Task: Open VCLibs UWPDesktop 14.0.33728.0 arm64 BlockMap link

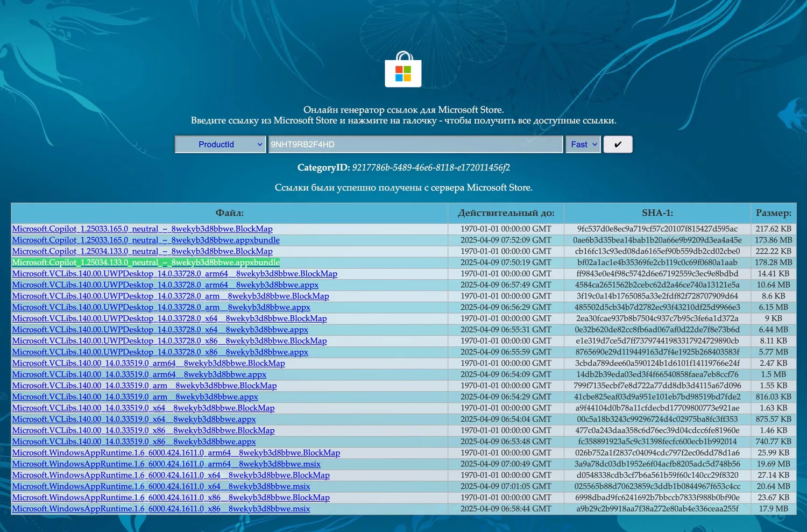Action: point(175,274)
